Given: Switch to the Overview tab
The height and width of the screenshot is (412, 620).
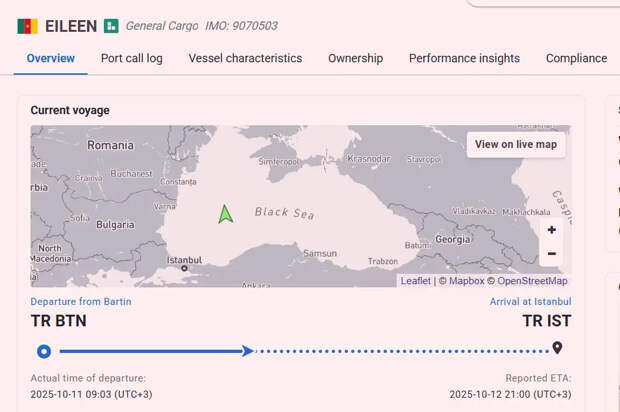Looking at the screenshot, I should tap(51, 58).
